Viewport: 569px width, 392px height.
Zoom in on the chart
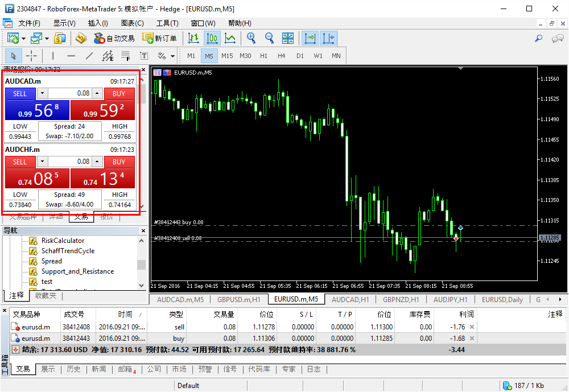(x=251, y=38)
